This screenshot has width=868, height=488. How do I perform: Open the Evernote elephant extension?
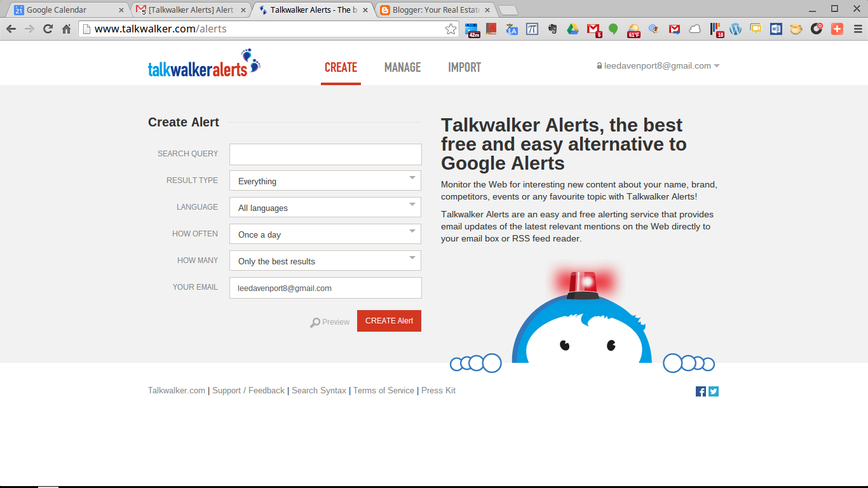point(552,29)
